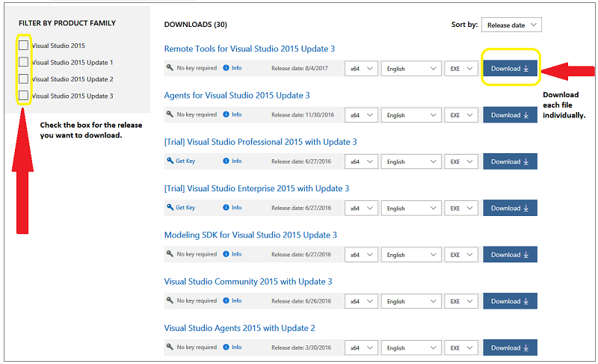Viewport: 598px width, 364px height.
Task: Download Agents for Visual Studio 2015 Update 3
Action: point(510,114)
